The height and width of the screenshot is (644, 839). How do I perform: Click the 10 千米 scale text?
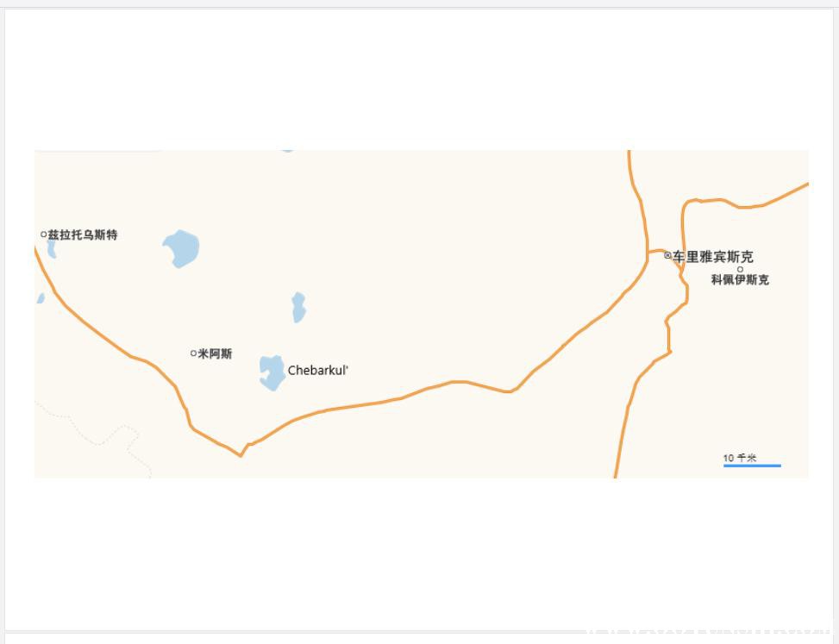(x=740, y=458)
